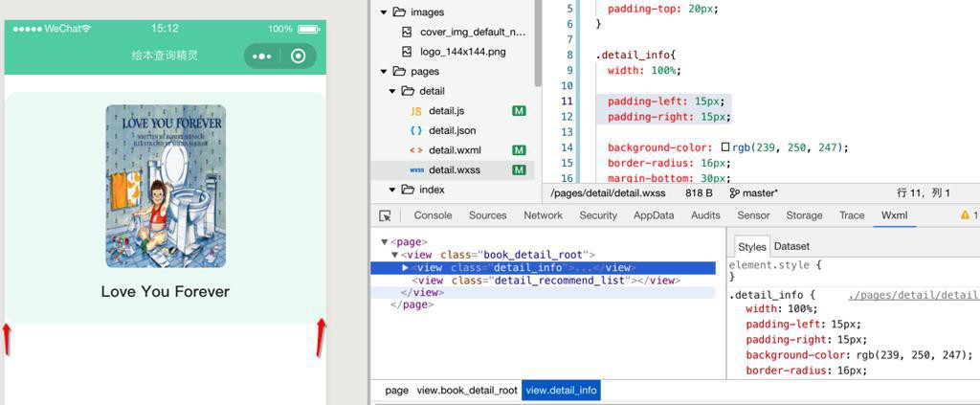Switch to the Security tab
The width and height of the screenshot is (980, 405).
598,215
